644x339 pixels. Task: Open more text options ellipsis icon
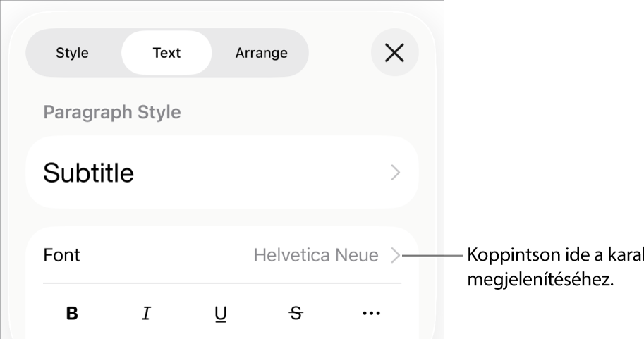371,314
